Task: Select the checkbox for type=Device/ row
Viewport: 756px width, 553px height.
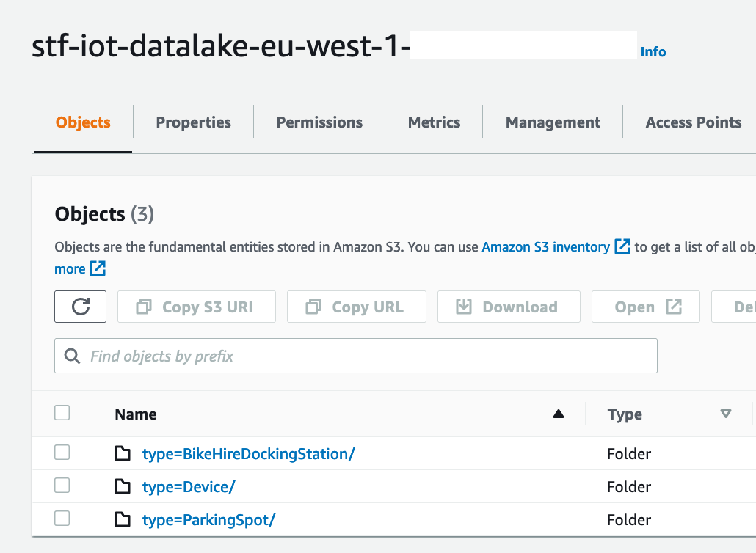Action: click(62, 486)
